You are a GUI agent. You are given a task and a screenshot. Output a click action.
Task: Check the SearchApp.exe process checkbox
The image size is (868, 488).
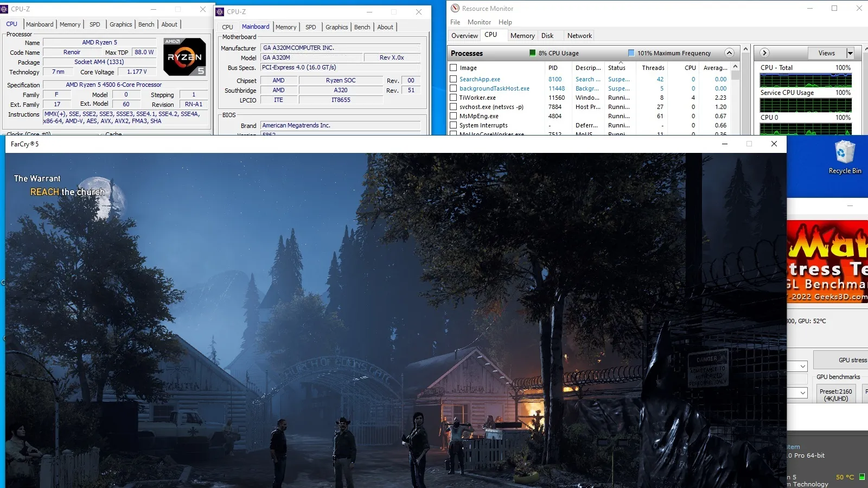tap(454, 79)
